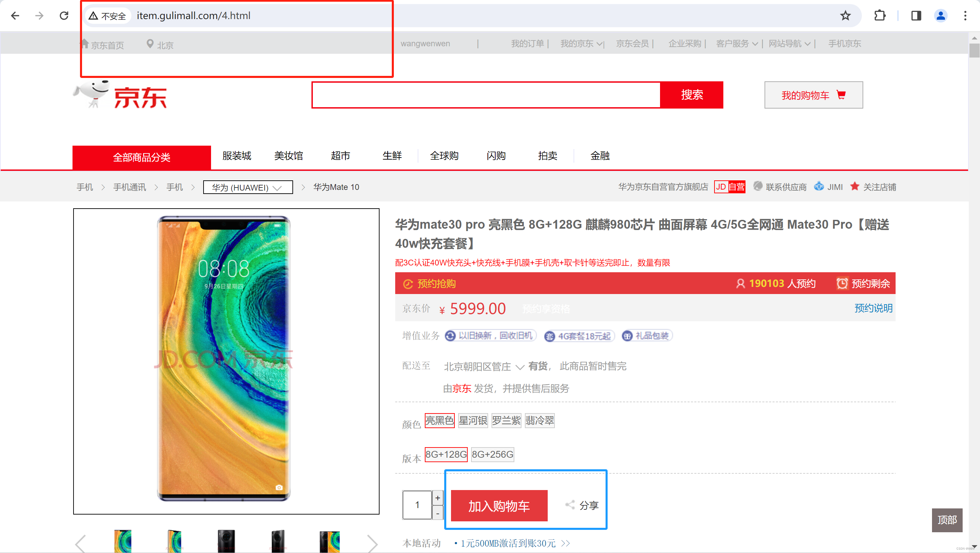Viewport: 980px width, 553px height.
Task: Open the browser three-dot menu
Action: (x=965, y=16)
